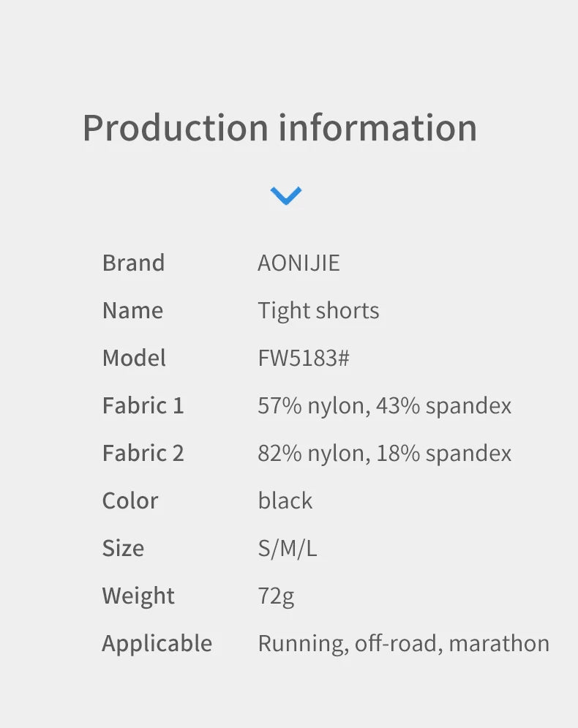This screenshot has height=728, width=578.
Task: Click the blue down chevron below the heading
Action: point(285,196)
